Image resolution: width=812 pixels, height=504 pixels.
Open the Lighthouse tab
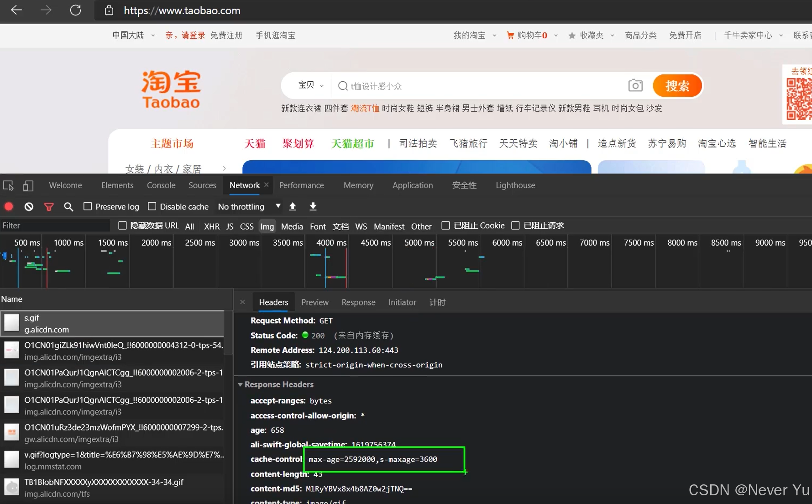tap(515, 185)
